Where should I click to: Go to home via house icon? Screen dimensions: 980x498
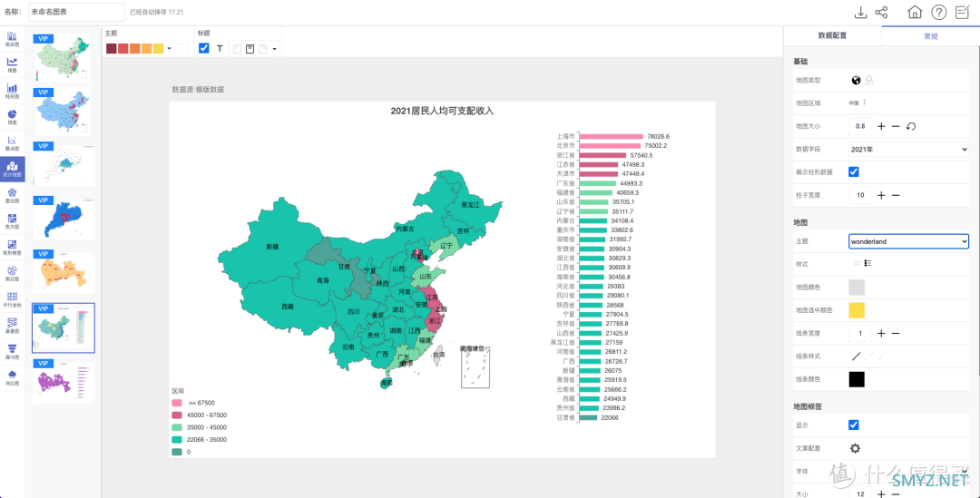tap(915, 13)
